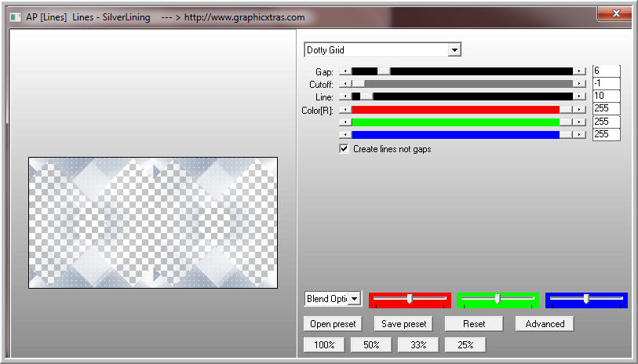Set preview zoom to 25%

[x=465, y=345]
